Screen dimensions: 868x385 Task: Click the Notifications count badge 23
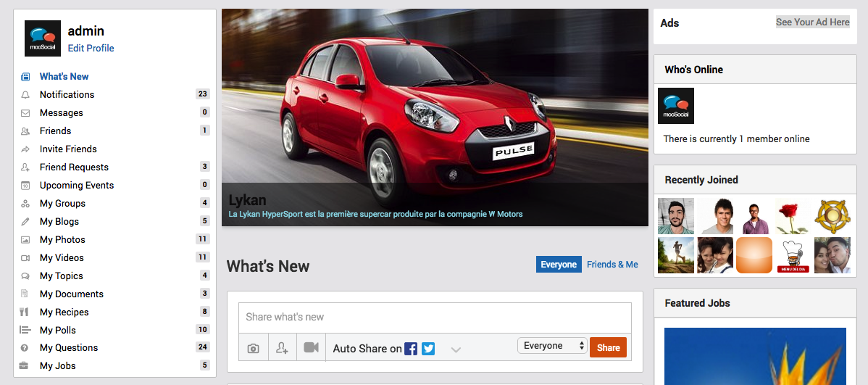[203, 94]
